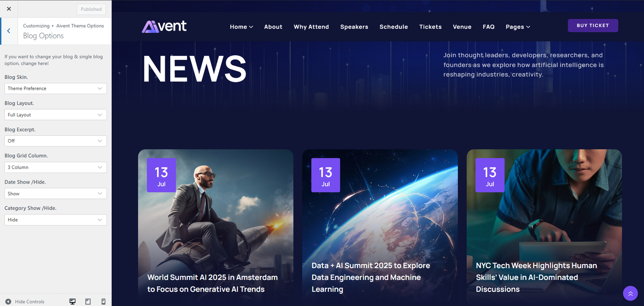This screenshot has width=644, height=306.
Task: Go to Why Attend in navigation
Action: pyautogui.click(x=311, y=27)
